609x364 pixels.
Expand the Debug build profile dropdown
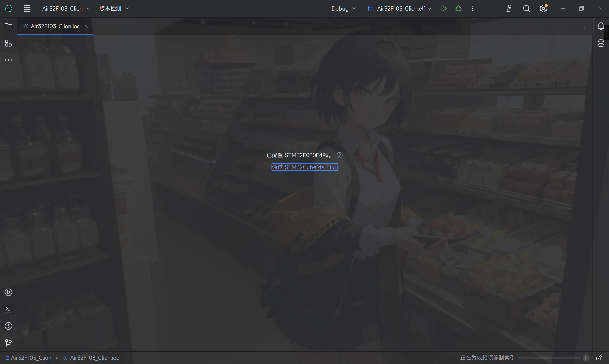(343, 9)
